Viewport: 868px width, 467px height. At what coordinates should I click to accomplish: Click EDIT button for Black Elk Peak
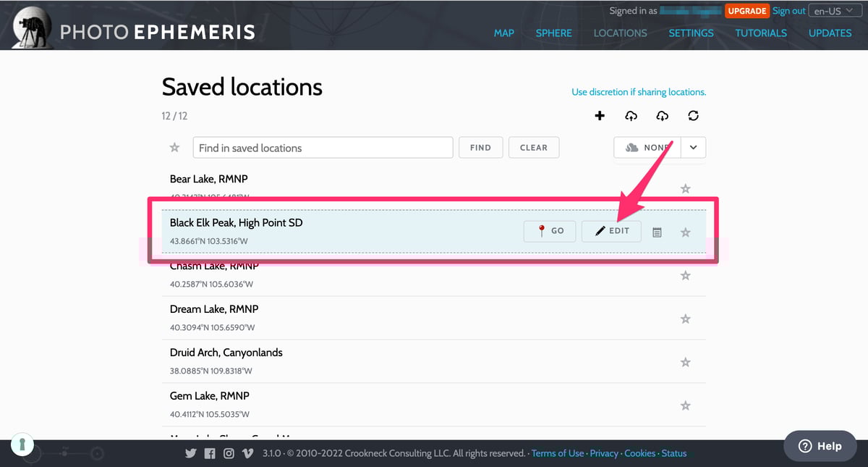tap(611, 231)
